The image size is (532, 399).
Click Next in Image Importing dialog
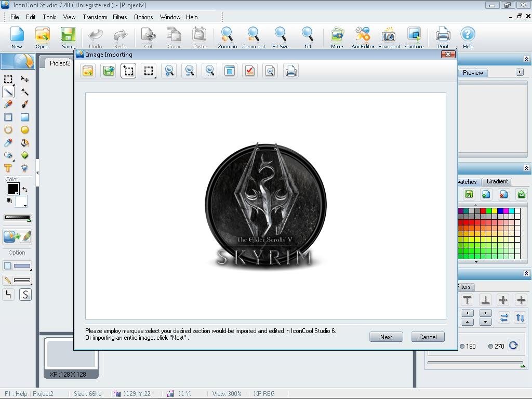coord(386,337)
